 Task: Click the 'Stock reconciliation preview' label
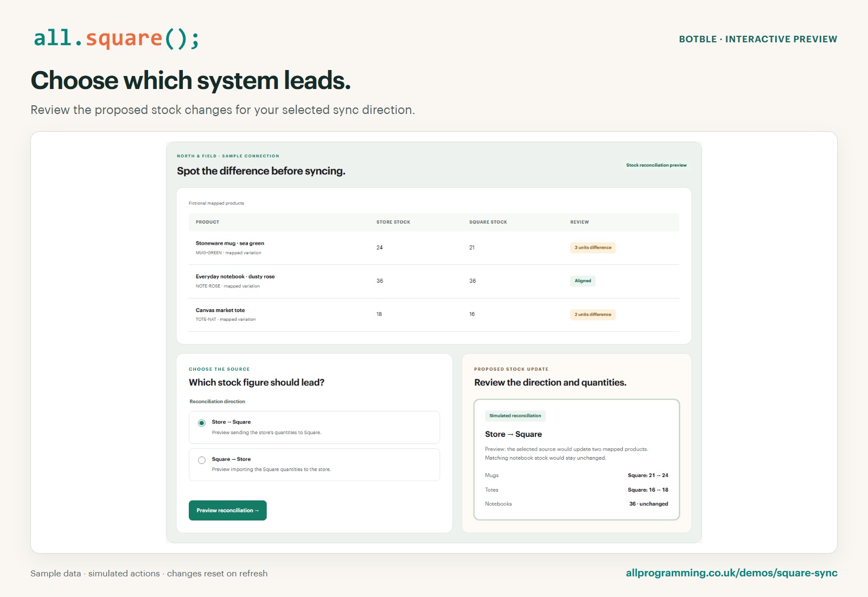[x=656, y=165]
